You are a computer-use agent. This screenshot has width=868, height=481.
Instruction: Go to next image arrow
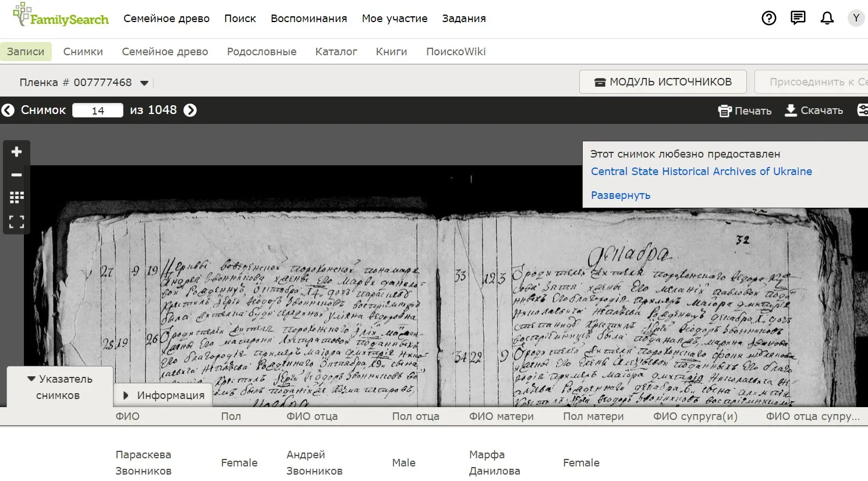click(x=190, y=111)
